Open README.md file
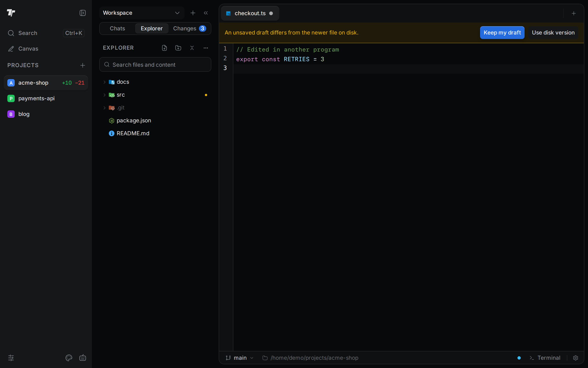The width and height of the screenshot is (588, 368). [155, 133]
